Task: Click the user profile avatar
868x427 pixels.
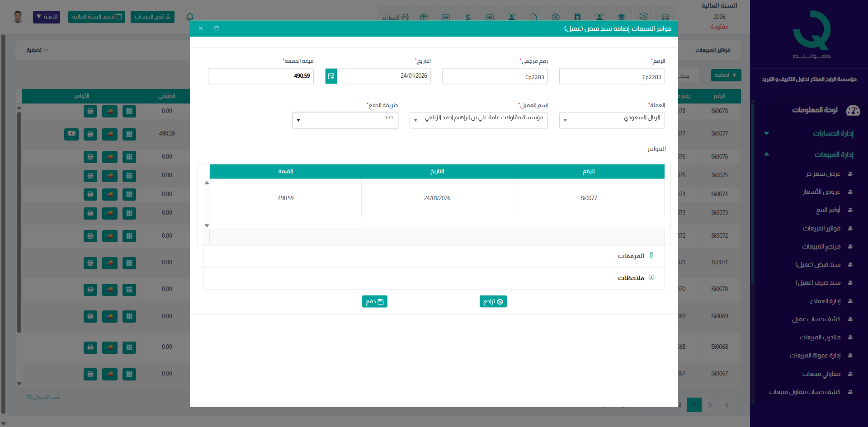Action: (x=18, y=17)
